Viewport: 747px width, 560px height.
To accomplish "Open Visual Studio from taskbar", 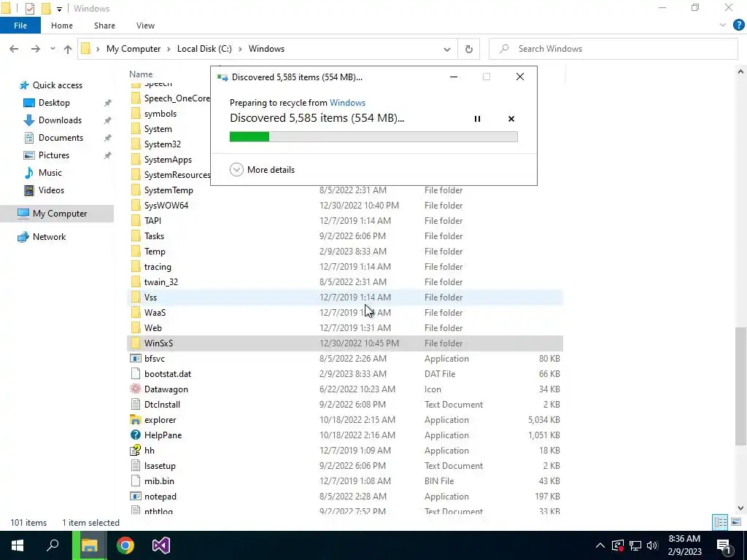I will pyautogui.click(x=161, y=545).
